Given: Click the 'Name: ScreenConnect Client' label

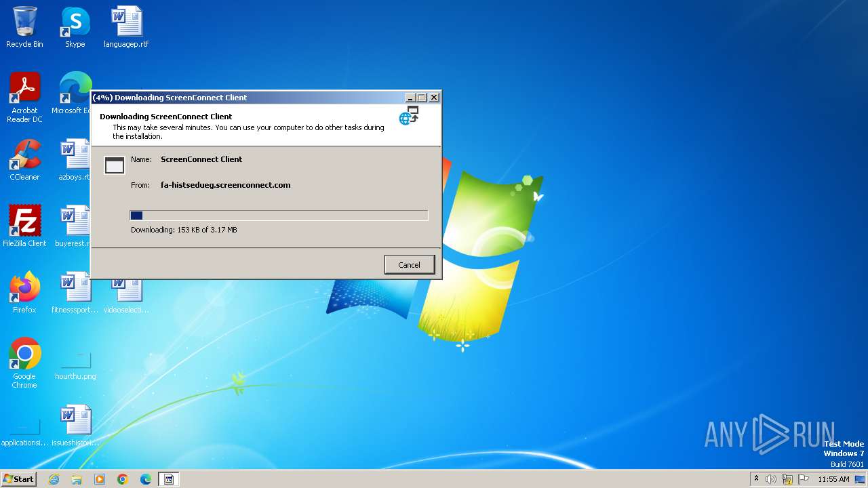Looking at the screenshot, I should pos(186,159).
